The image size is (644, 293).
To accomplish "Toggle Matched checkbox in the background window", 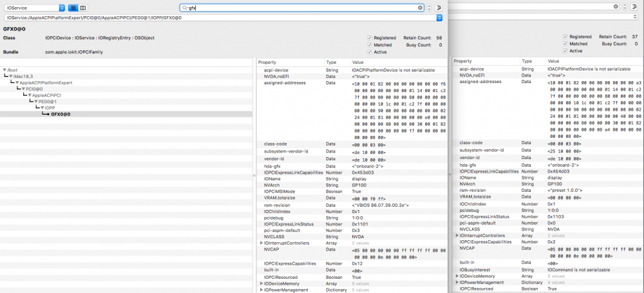I will coord(565,44).
